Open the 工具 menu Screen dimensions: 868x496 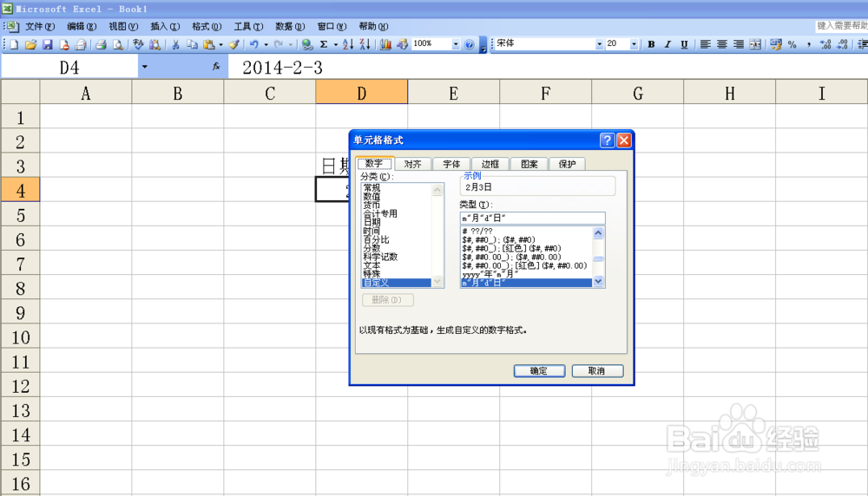(248, 27)
